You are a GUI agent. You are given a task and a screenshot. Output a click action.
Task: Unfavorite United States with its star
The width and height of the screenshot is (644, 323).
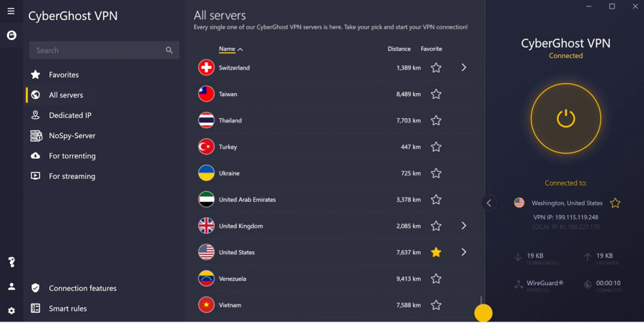point(436,252)
